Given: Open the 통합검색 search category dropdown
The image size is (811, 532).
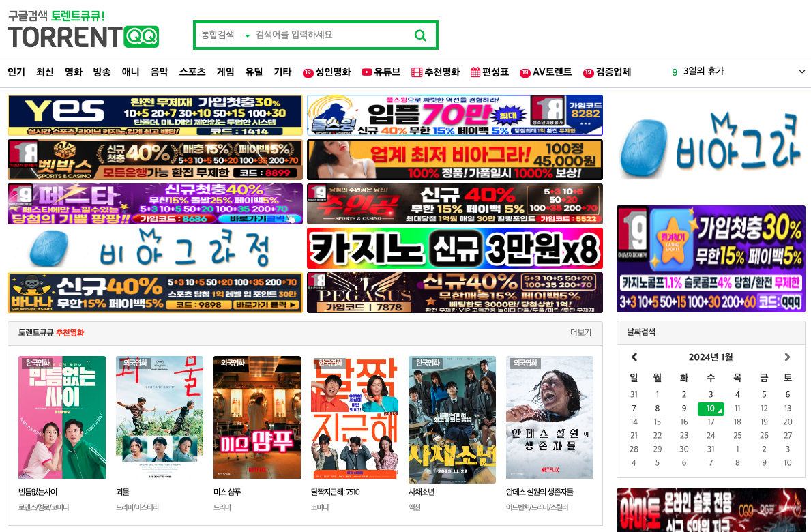Looking at the screenshot, I should pyautogui.click(x=225, y=35).
